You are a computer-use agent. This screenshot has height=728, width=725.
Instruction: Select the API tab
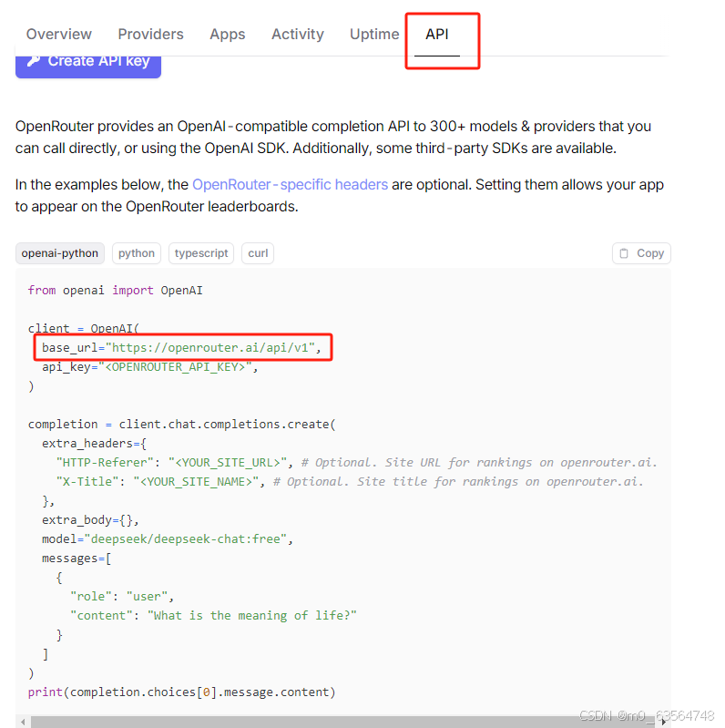[x=437, y=34]
